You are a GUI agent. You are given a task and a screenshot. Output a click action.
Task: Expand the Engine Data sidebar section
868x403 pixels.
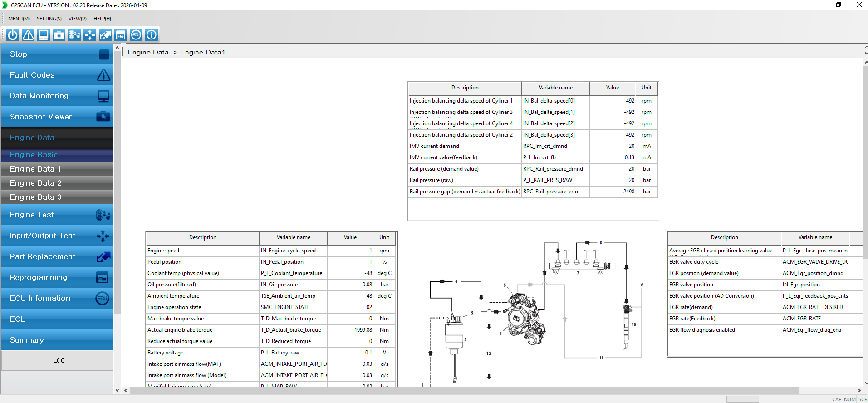click(x=57, y=138)
